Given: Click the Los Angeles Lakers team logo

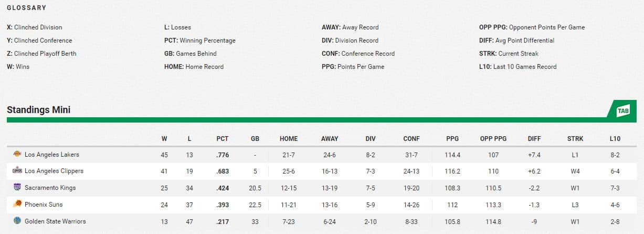Looking at the screenshot, I should click(x=17, y=155).
